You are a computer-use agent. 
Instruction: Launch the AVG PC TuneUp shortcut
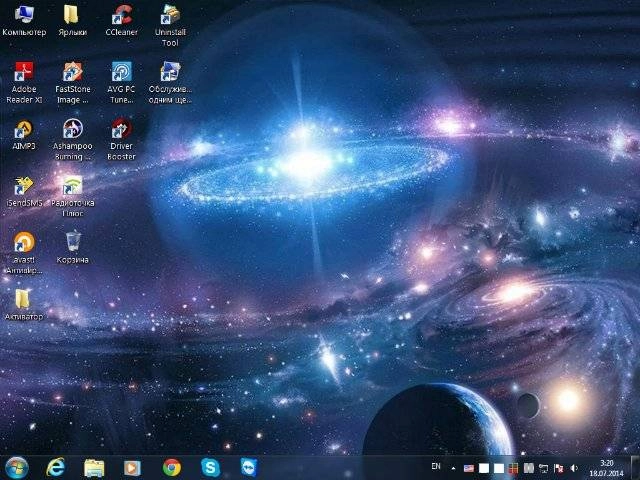(x=121, y=82)
